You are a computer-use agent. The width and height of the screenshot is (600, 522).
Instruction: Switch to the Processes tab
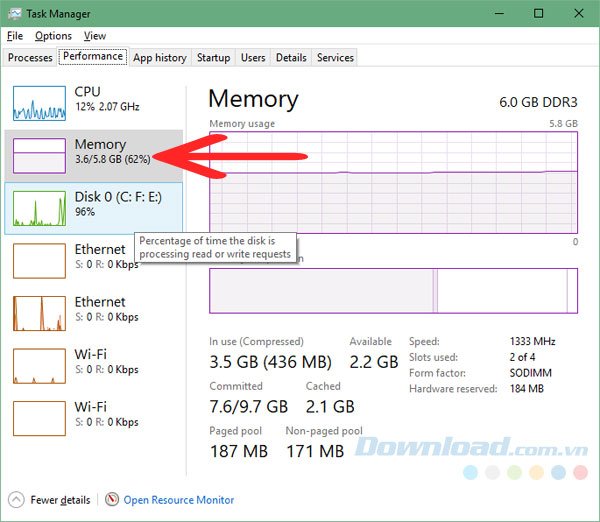(x=30, y=58)
